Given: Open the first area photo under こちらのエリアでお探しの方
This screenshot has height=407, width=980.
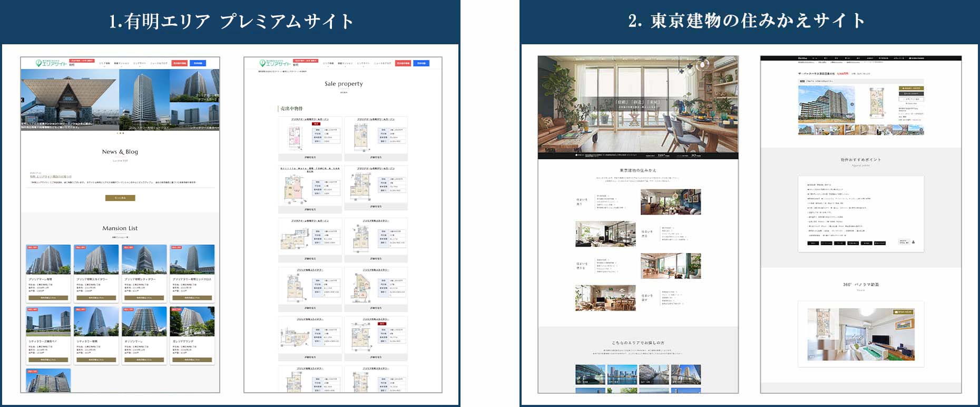Looking at the screenshot, I should [x=590, y=374].
